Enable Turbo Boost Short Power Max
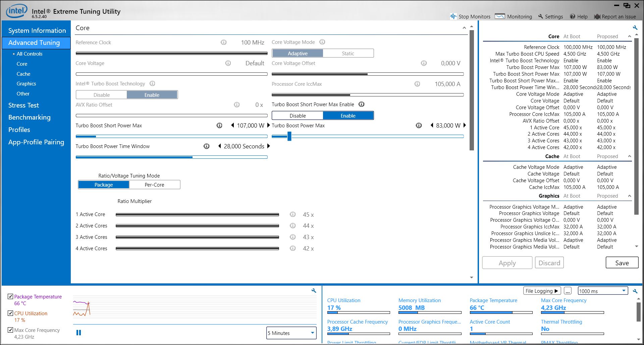644x345 pixels. 348,116
